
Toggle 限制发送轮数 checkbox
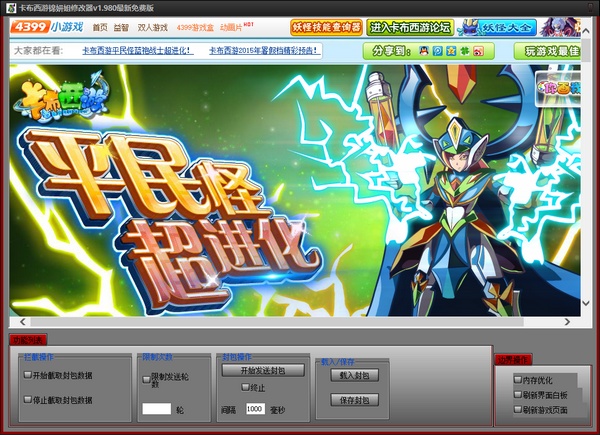tap(146, 380)
